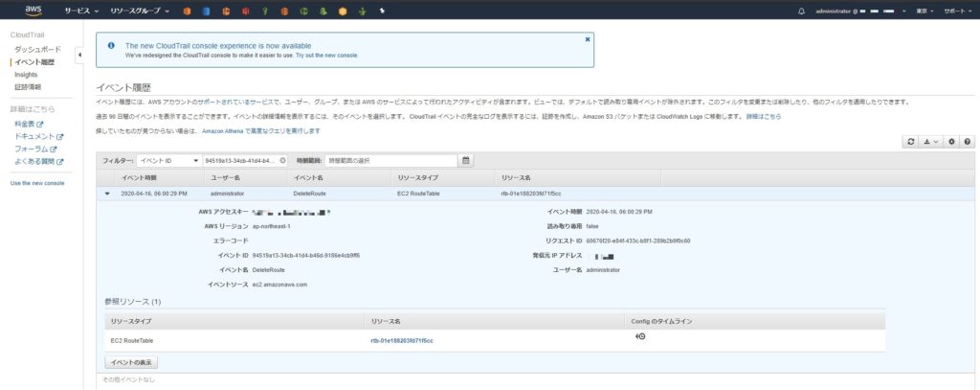Expand the サービス menu

point(81,11)
